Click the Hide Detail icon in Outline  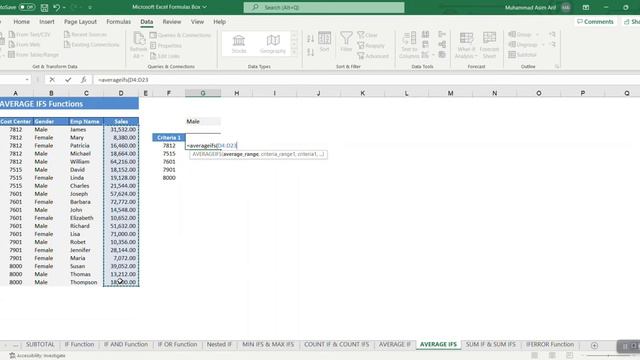click(x=552, y=44)
